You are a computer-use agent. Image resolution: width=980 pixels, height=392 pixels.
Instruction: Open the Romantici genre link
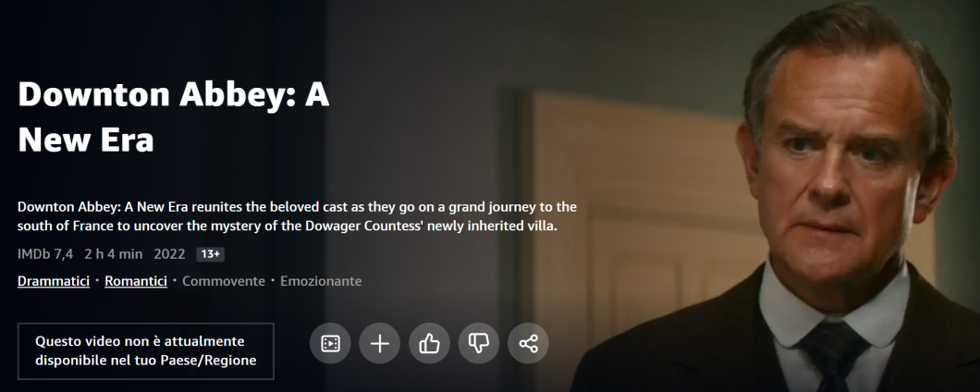(136, 281)
